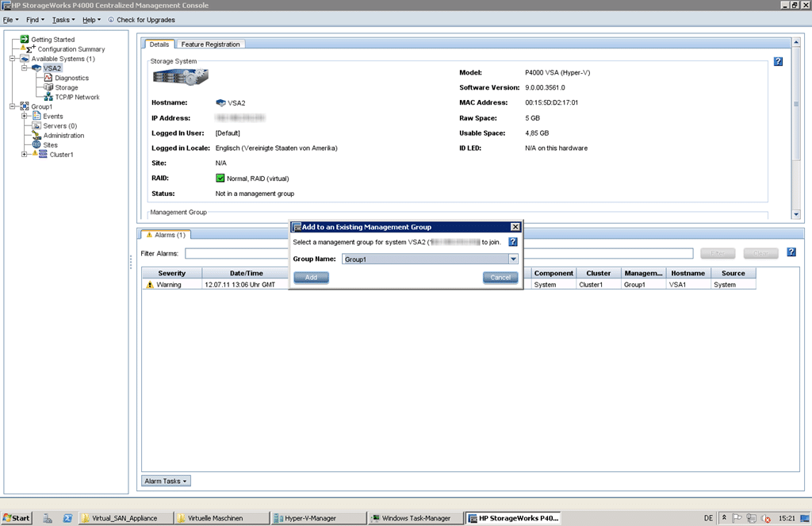
Task: Open the Find menu
Action: click(35, 20)
